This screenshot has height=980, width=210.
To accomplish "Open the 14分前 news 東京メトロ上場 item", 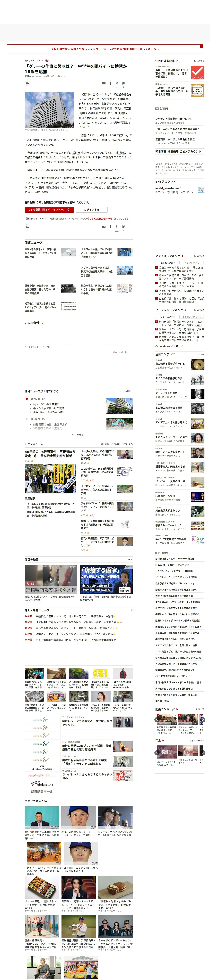I will [74, 616].
